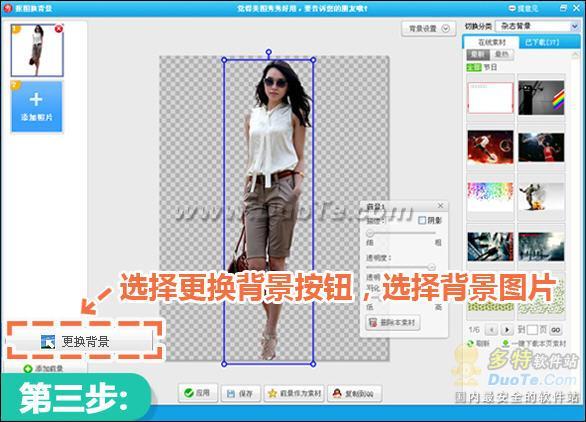This screenshot has width=586, height=422.
Task: Click the trash icon 删除本素材
Action: (373, 322)
